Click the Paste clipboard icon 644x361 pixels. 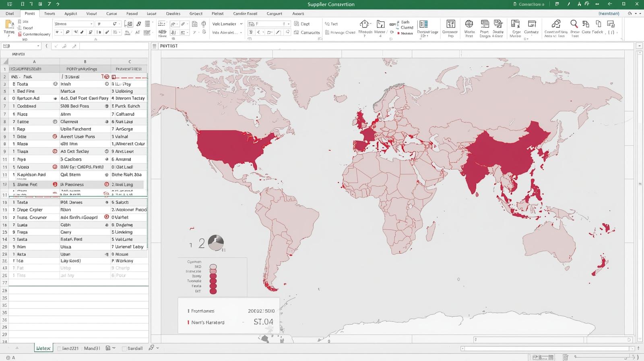pyautogui.click(x=9, y=25)
